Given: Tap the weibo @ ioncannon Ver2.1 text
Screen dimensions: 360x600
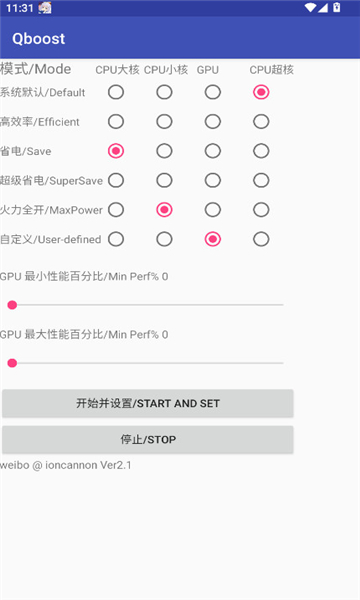Looking at the screenshot, I should pos(65,465).
